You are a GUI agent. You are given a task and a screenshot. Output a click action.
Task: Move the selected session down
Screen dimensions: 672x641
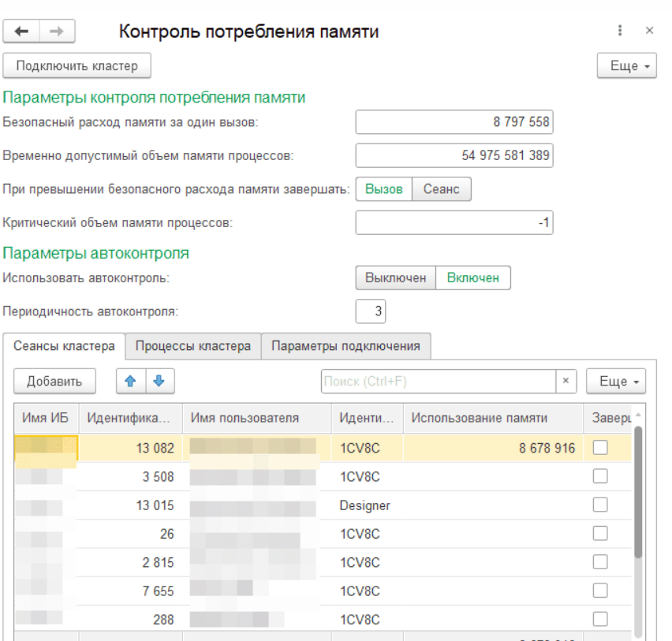point(158,381)
